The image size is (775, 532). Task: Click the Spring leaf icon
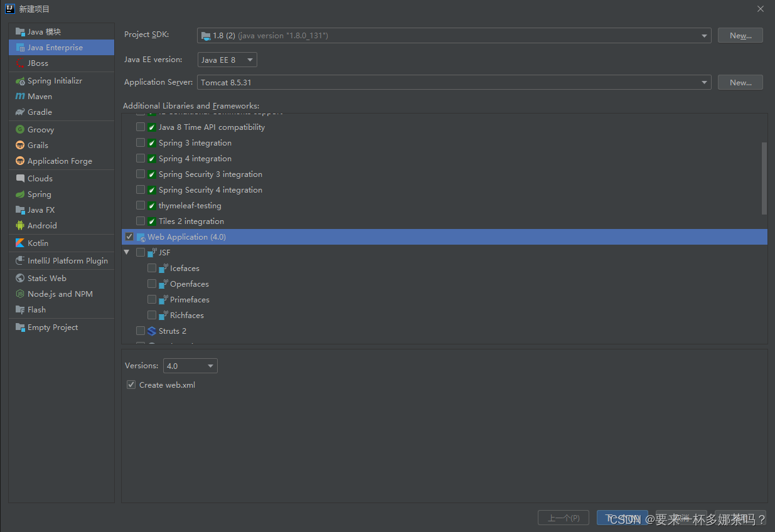pyautogui.click(x=20, y=194)
